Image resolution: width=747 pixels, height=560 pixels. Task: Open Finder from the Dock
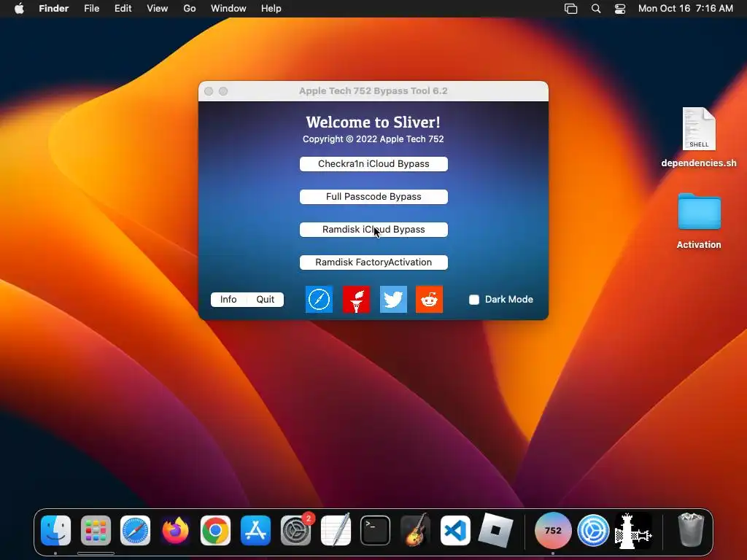55,531
